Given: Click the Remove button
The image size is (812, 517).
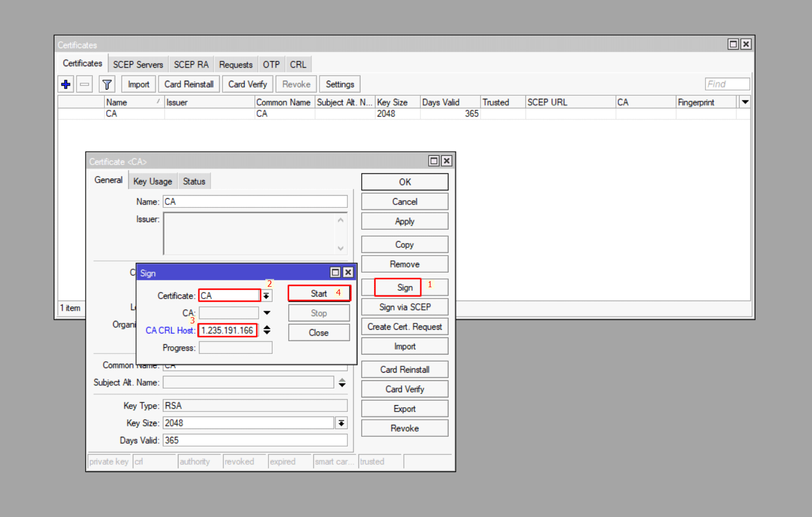Looking at the screenshot, I should point(405,264).
